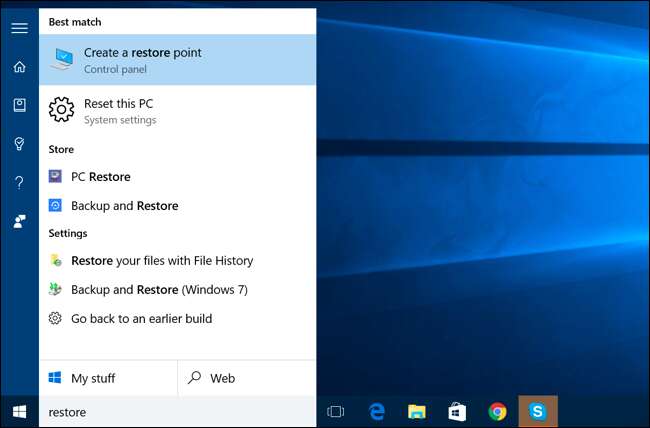The height and width of the screenshot is (428, 650).
Task: Select Reset this PC system setting
Action: coord(177,111)
